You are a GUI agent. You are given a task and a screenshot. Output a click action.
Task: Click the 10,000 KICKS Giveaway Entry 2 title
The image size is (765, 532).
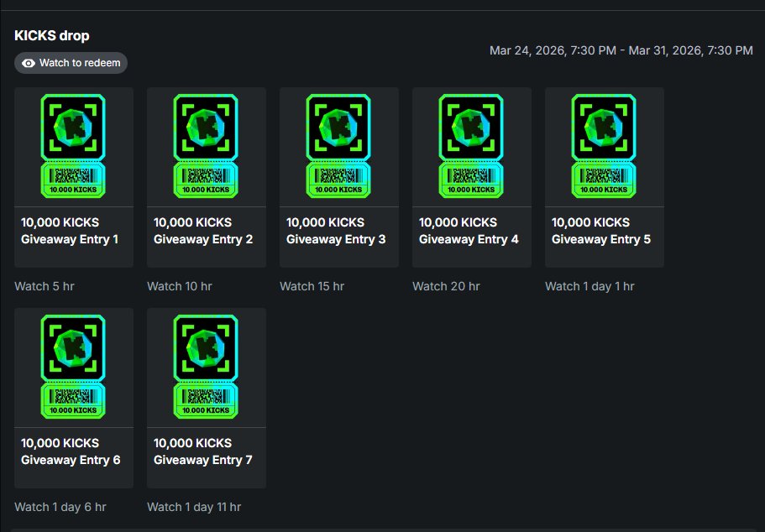(203, 231)
